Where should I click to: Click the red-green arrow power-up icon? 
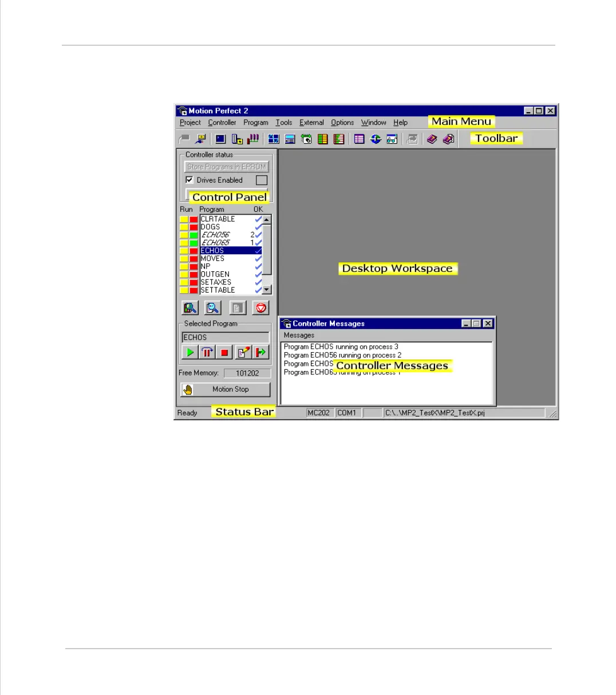coord(261,353)
